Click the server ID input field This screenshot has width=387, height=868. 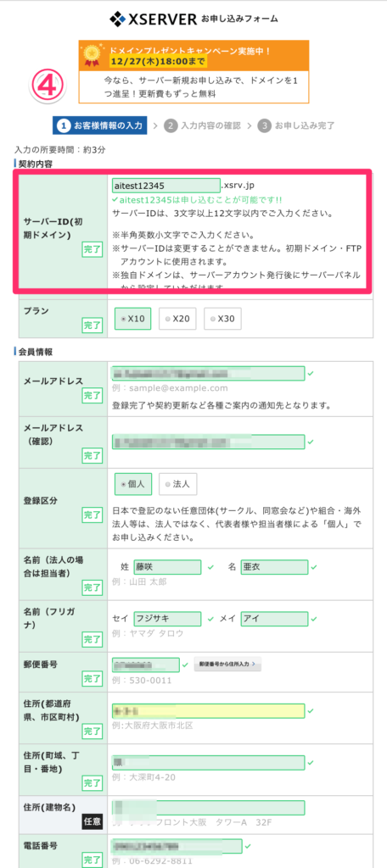tap(165, 186)
